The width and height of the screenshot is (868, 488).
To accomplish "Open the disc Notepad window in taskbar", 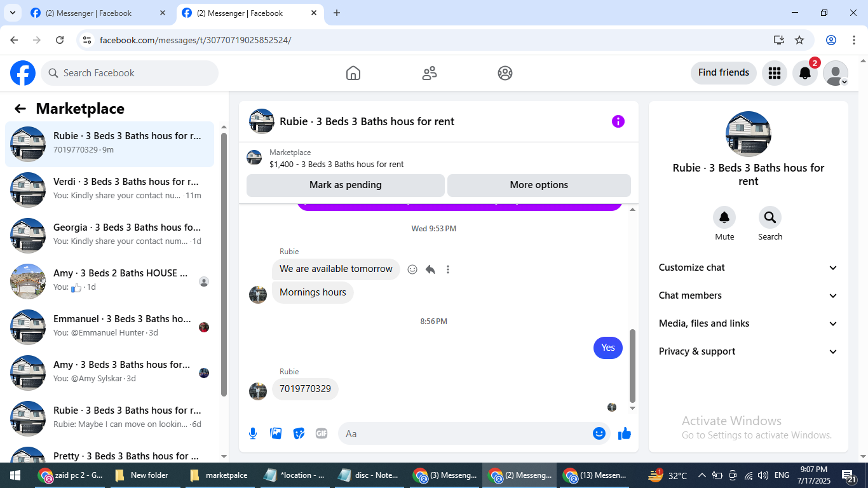I will click(369, 475).
